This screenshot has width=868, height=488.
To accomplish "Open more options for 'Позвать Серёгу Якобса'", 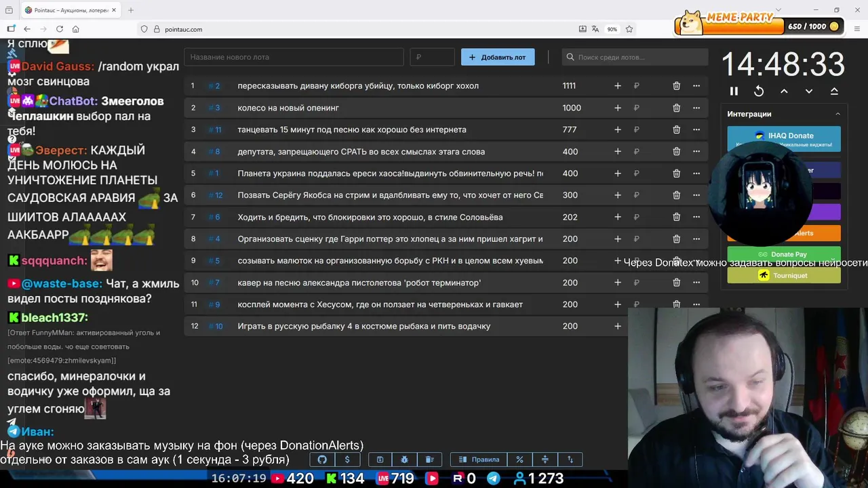I will [696, 195].
